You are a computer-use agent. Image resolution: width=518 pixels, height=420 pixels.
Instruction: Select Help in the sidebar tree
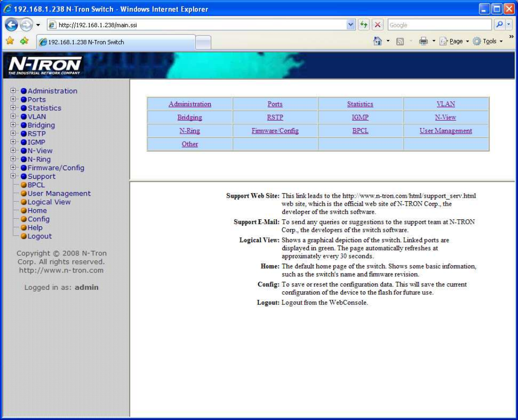coord(35,228)
